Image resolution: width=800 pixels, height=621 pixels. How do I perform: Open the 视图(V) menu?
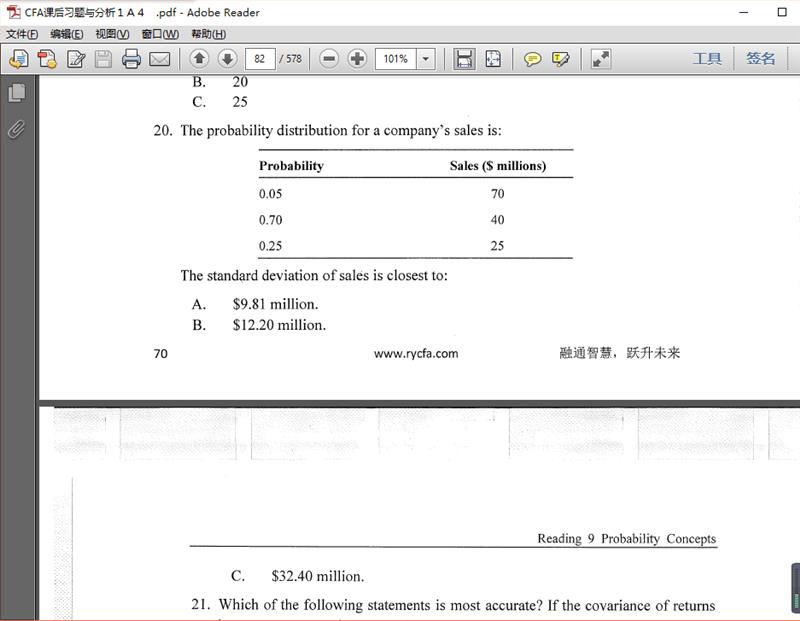(x=112, y=34)
